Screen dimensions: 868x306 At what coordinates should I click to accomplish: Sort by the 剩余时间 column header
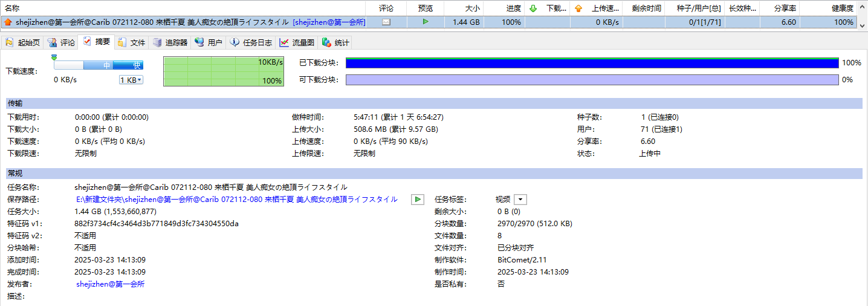(644, 8)
